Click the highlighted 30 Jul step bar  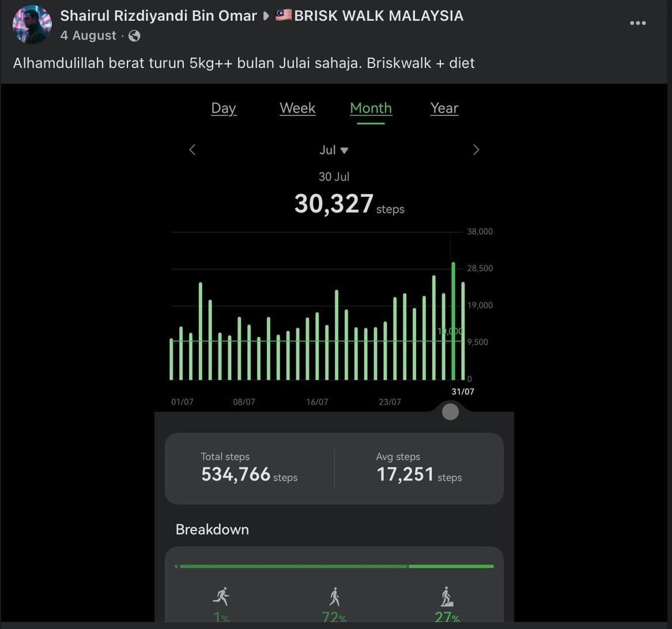454,321
